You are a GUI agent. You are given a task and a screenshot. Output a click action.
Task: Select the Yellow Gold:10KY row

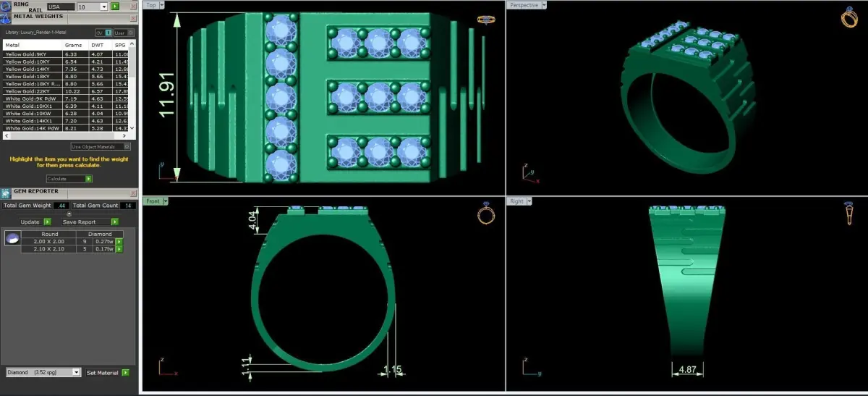(x=66, y=62)
